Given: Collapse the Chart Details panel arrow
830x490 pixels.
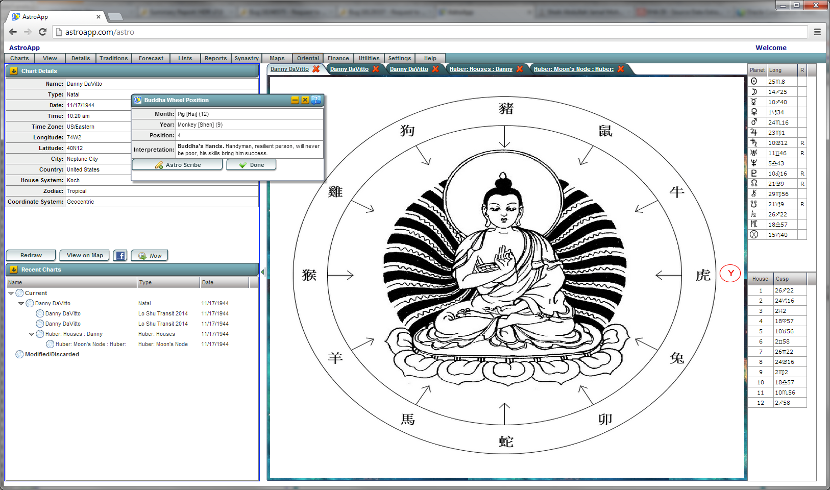Looking at the screenshot, I should pyautogui.click(x=12, y=71).
